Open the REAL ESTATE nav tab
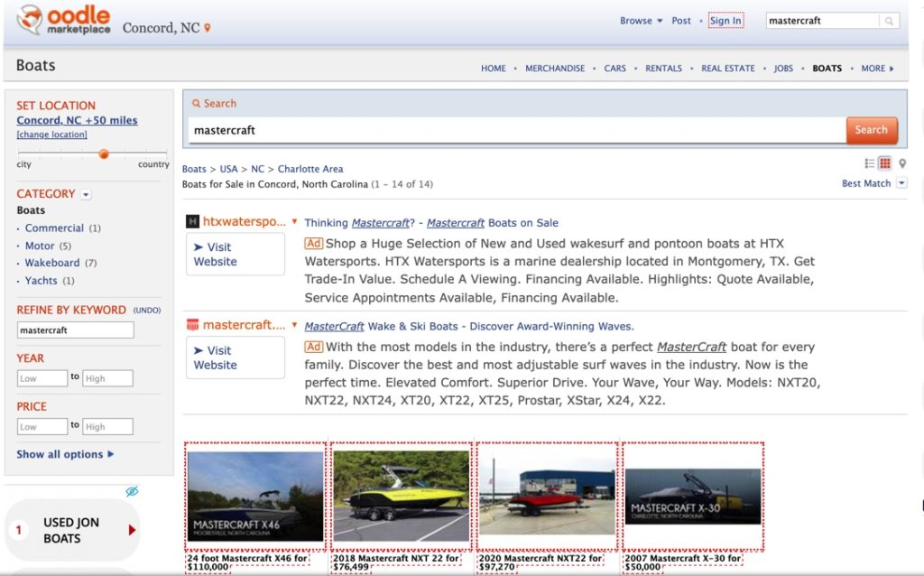This screenshot has width=924, height=576. tap(728, 69)
